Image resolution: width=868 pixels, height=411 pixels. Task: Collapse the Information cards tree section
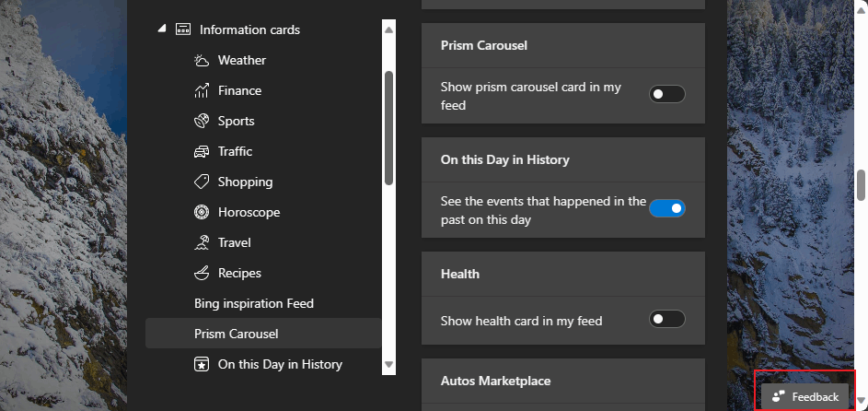tap(162, 29)
